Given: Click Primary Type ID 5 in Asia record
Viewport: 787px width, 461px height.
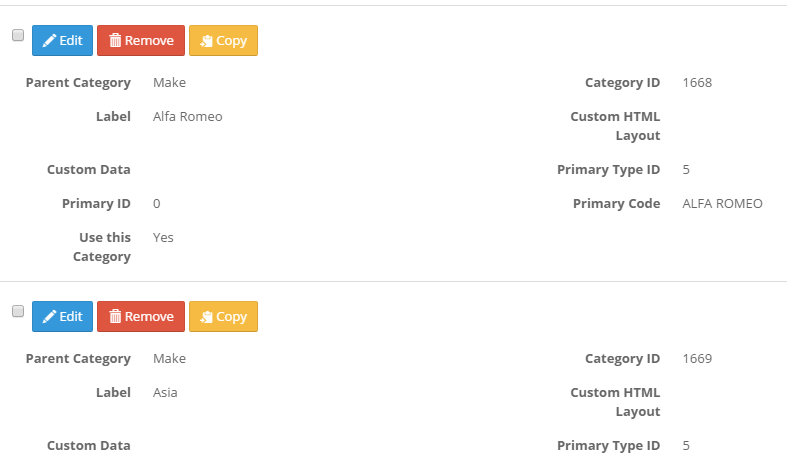Looking at the screenshot, I should click(x=686, y=445).
